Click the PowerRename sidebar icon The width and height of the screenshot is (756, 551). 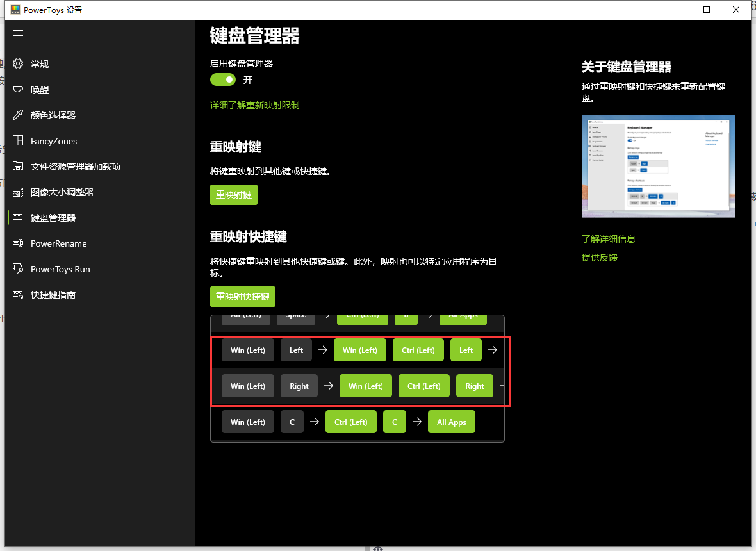(18, 243)
